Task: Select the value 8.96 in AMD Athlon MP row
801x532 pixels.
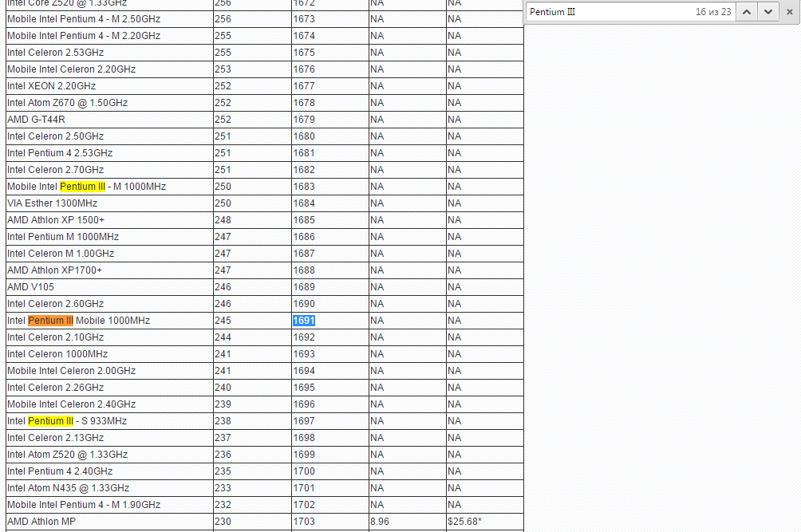Action: pos(407,522)
